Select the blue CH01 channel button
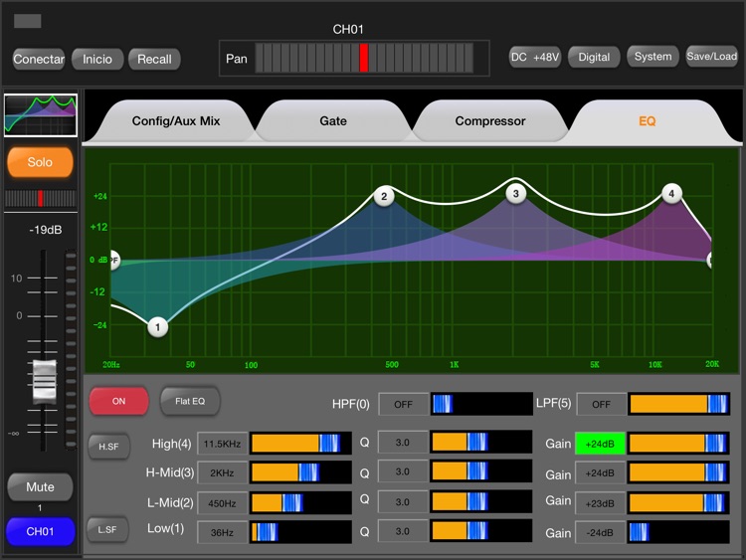 pyautogui.click(x=40, y=531)
